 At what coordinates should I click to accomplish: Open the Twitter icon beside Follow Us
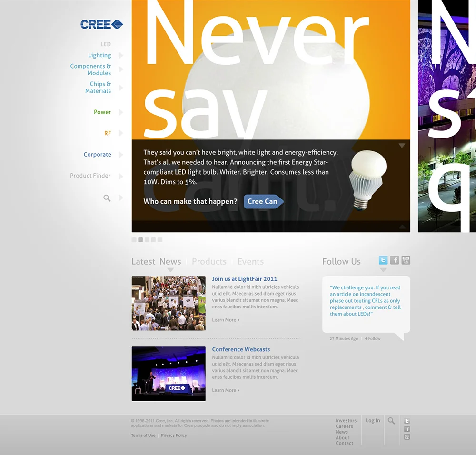pos(383,260)
